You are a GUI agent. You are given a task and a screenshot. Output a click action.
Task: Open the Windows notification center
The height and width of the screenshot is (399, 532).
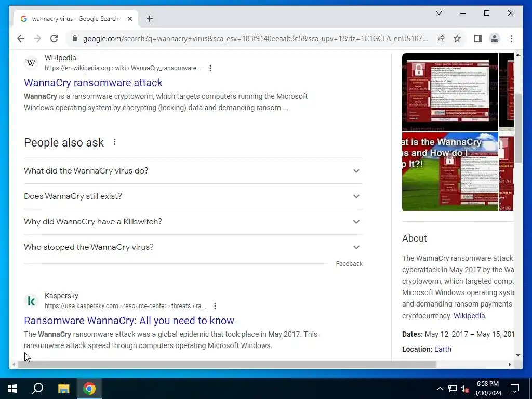point(515,389)
